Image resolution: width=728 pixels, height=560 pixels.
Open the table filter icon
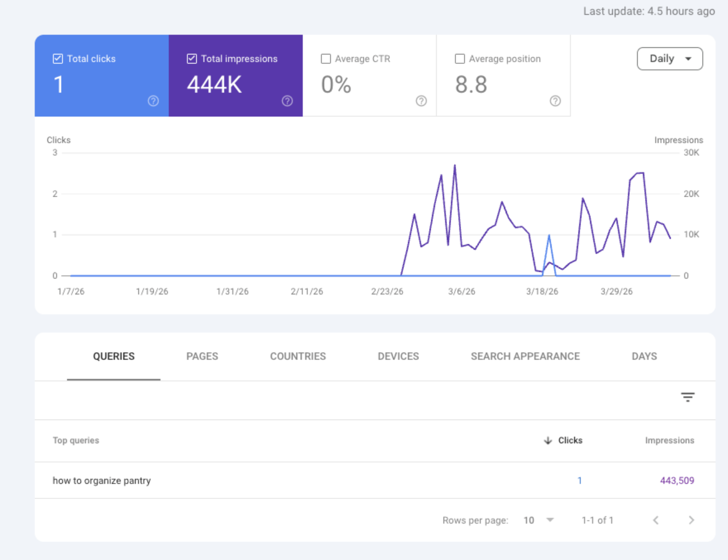click(x=687, y=397)
